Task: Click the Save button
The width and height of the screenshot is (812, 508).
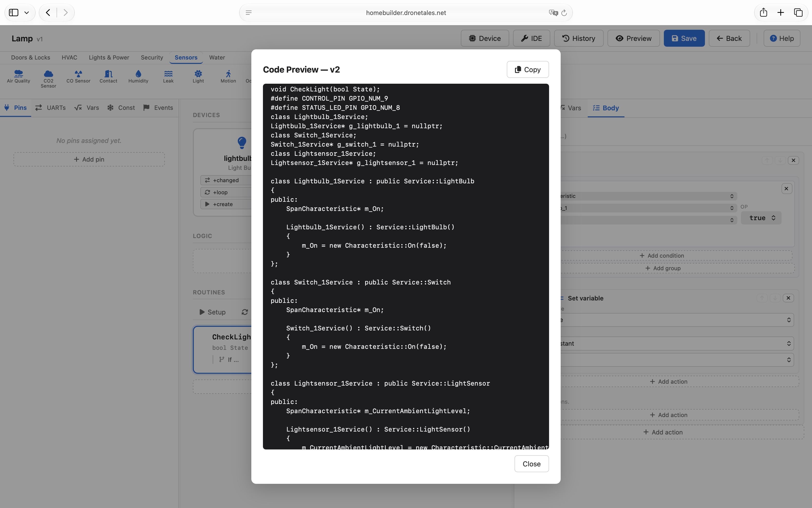Action: (x=684, y=38)
